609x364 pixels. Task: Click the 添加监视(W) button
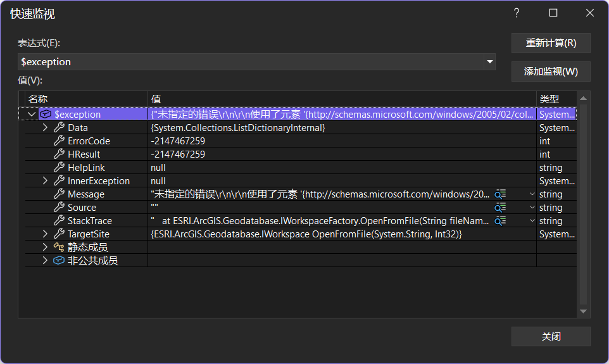coord(551,72)
